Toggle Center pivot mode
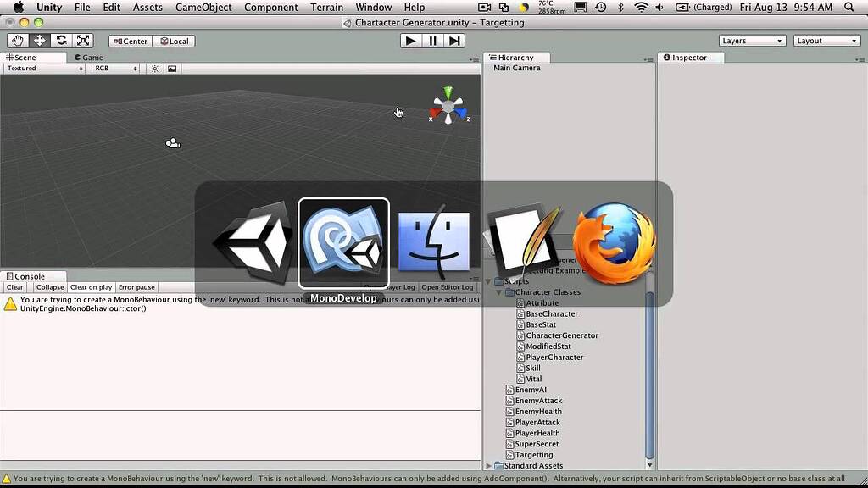The width and height of the screenshot is (868, 488). tap(129, 40)
